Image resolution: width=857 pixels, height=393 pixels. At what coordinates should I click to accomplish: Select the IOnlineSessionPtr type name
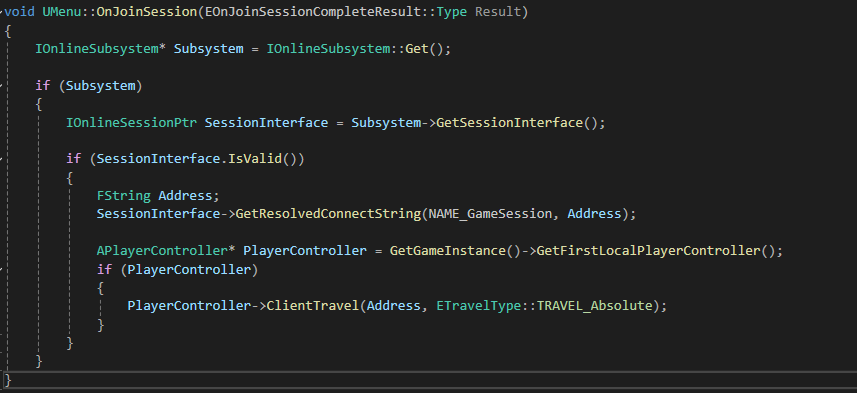point(131,122)
